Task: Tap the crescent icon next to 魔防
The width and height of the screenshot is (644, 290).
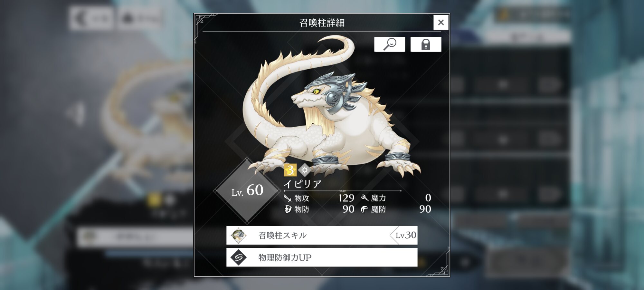Action: coord(365,209)
